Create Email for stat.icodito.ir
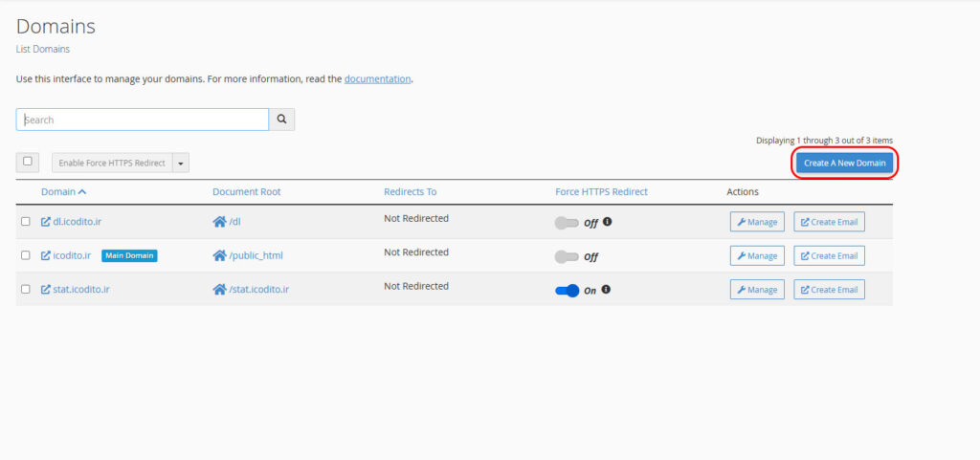 (x=830, y=289)
